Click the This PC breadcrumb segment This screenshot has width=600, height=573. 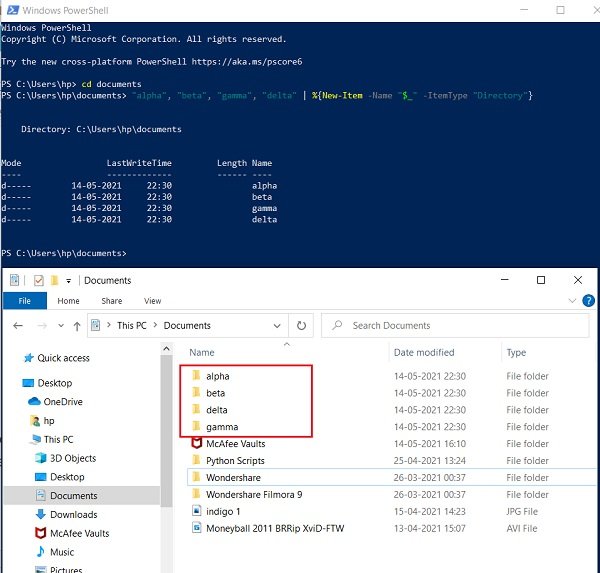tap(132, 325)
